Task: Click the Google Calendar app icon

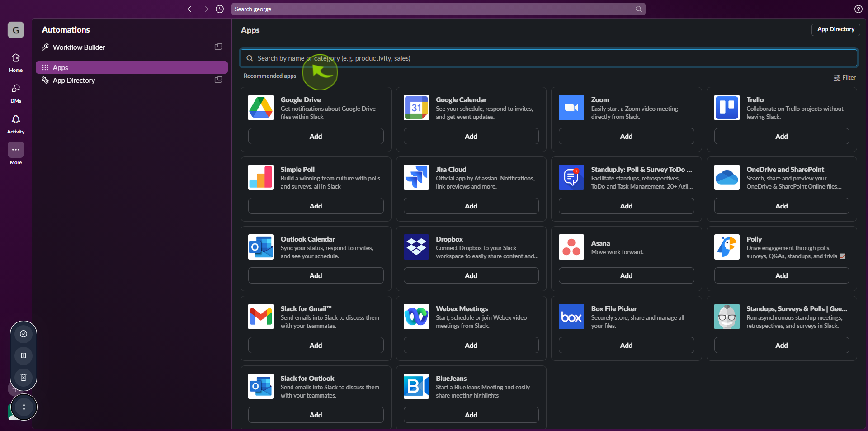Action: (x=416, y=108)
